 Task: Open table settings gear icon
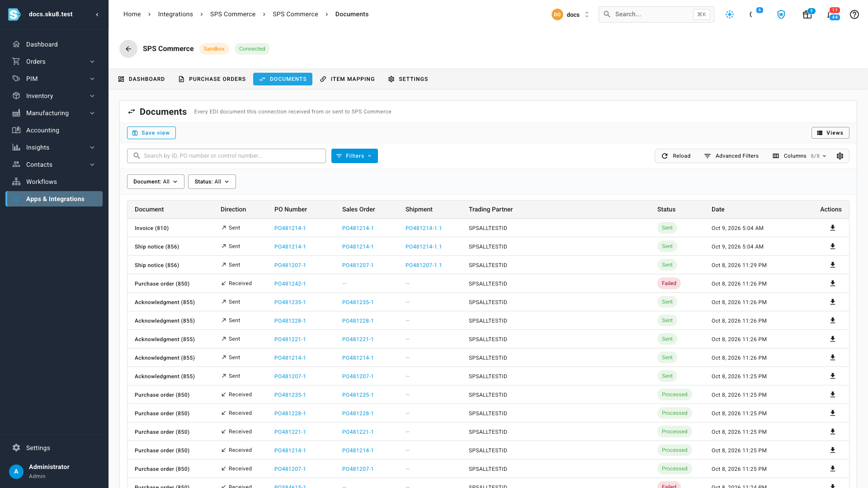coord(840,156)
